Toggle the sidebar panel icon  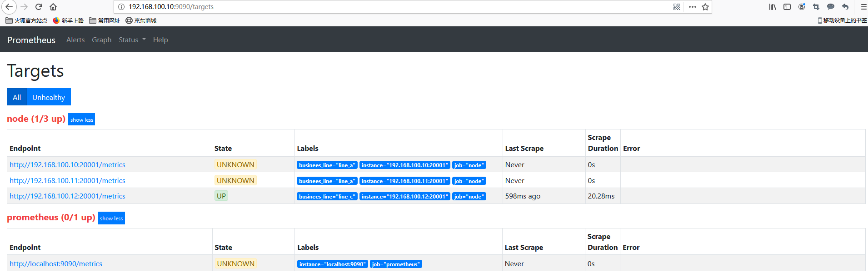click(x=787, y=7)
